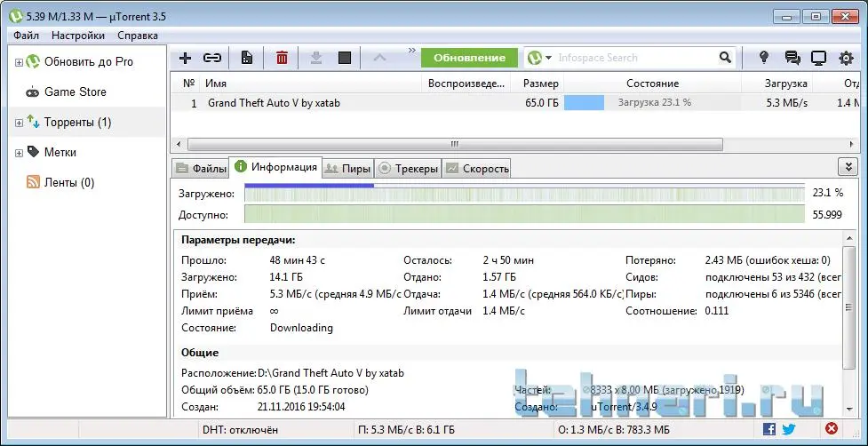The height and width of the screenshot is (446, 868).
Task: Switch to the Скорость tab
Action: click(476, 168)
